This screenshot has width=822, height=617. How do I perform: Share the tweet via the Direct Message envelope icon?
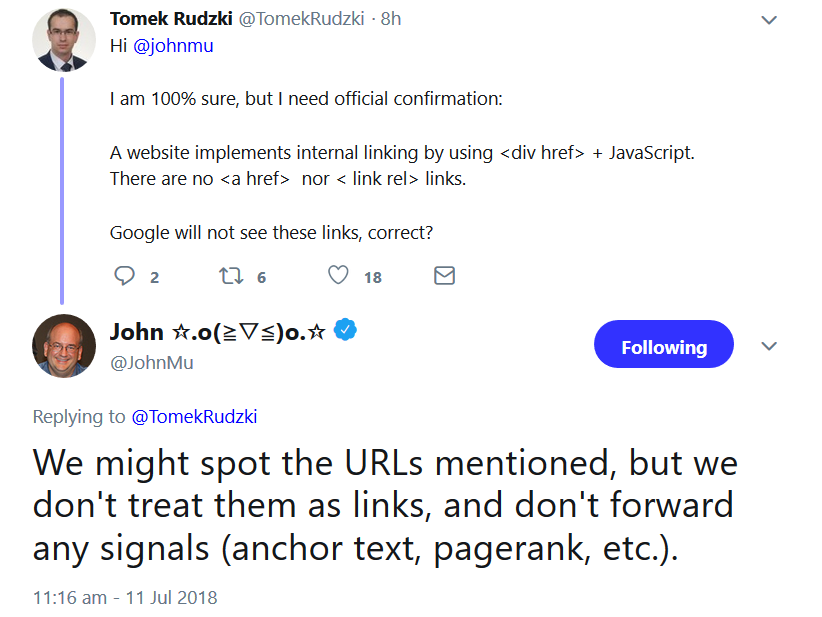click(x=444, y=275)
